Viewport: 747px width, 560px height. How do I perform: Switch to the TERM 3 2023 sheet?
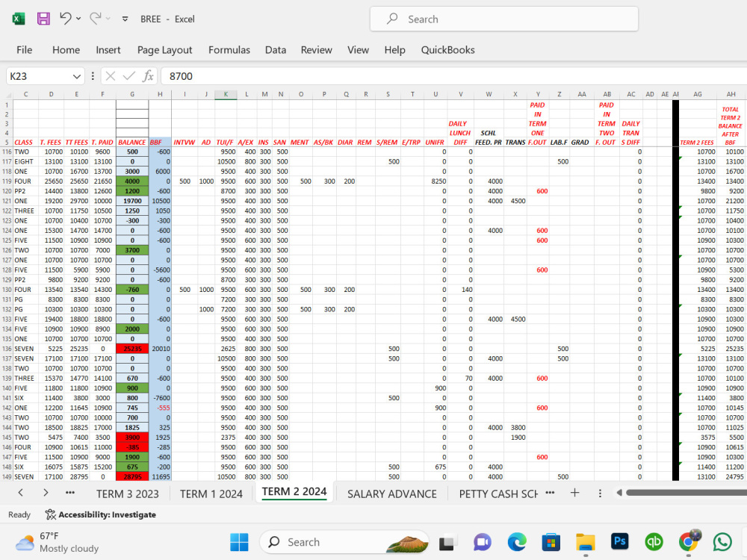point(128,494)
